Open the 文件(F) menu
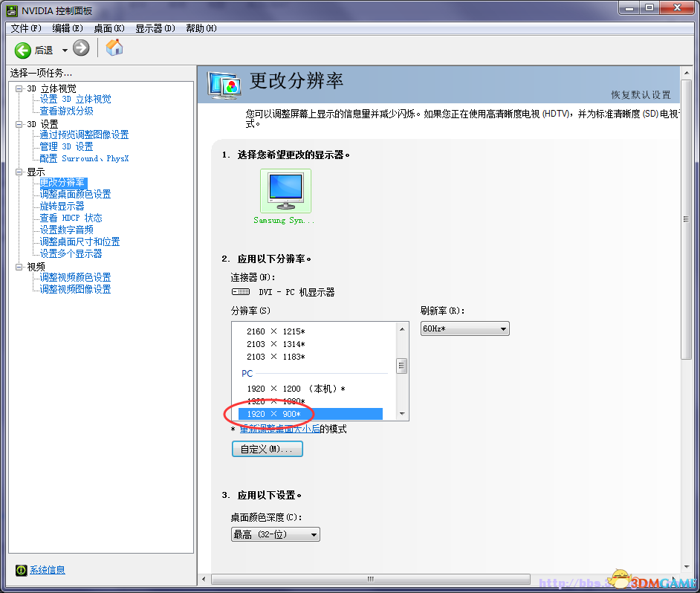 [26, 28]
